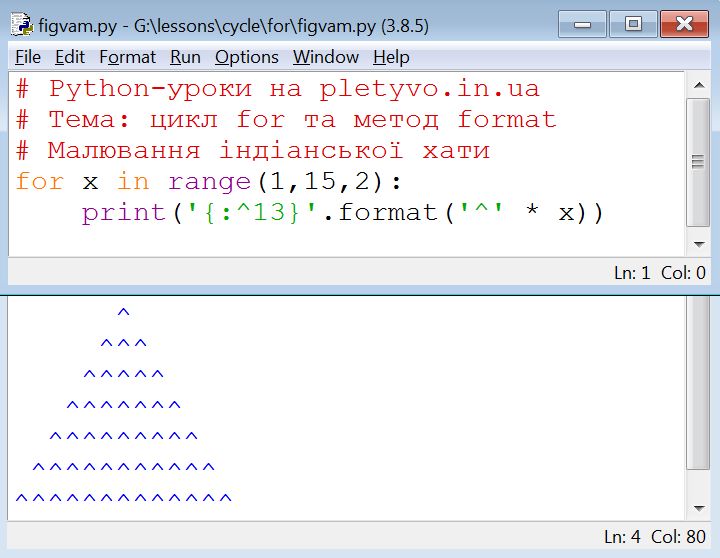Click the 'print' function in the code
Viewport: 720px width, 558px height.
[124, 214]
